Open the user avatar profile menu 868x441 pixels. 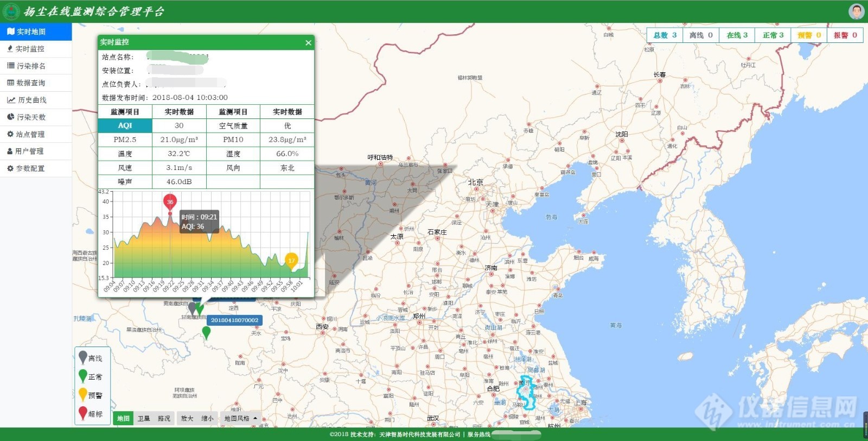tap(856, 11)
